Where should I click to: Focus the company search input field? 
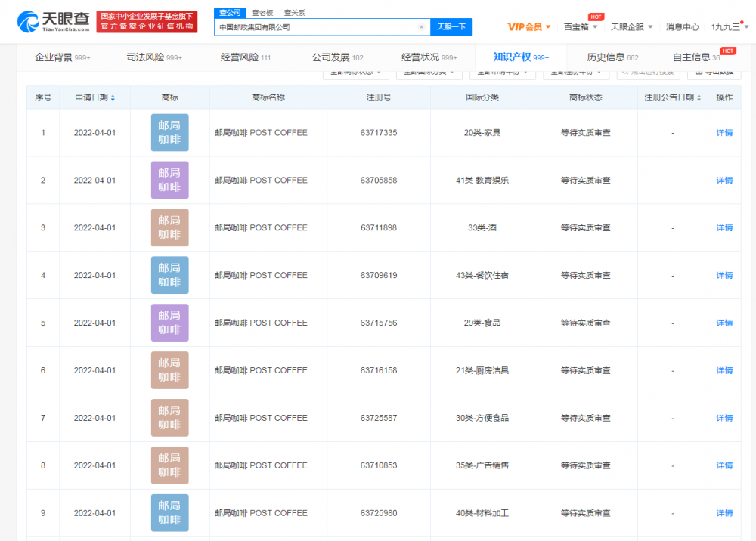coord(318,27)
